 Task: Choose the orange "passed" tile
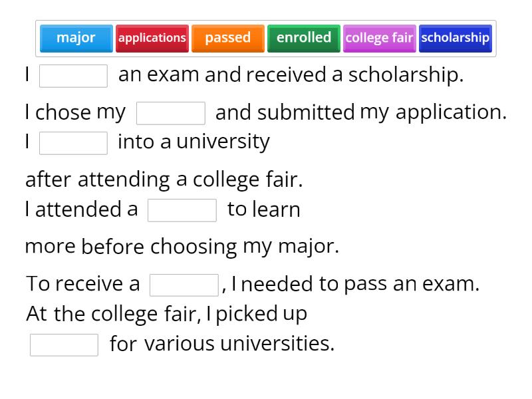click(x=228, y=38)
